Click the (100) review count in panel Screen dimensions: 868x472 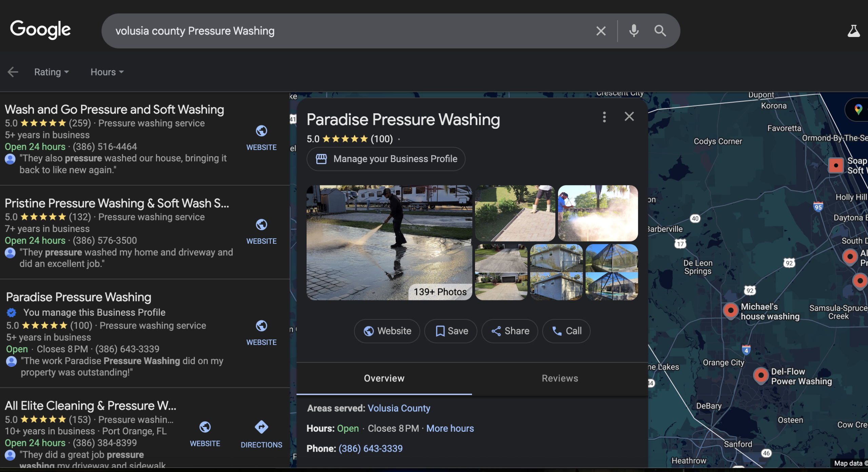pos(382,139)
